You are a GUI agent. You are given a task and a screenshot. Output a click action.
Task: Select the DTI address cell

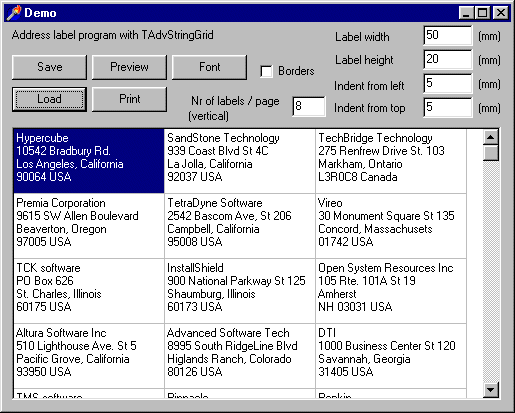tap(391, 356)
